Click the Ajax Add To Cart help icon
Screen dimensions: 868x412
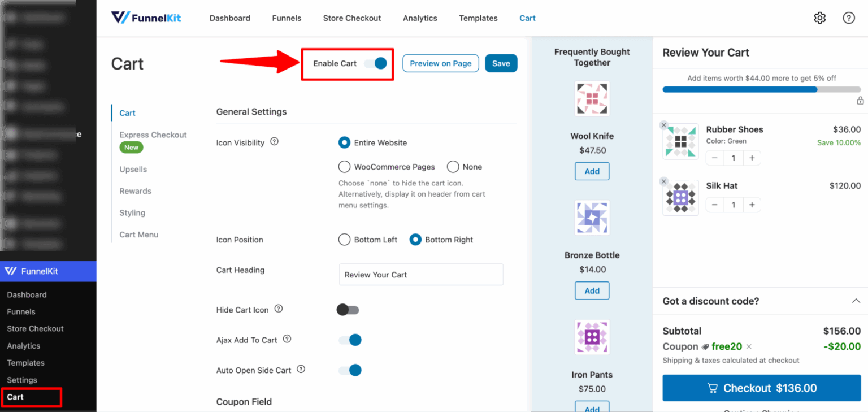pos(287,339)
